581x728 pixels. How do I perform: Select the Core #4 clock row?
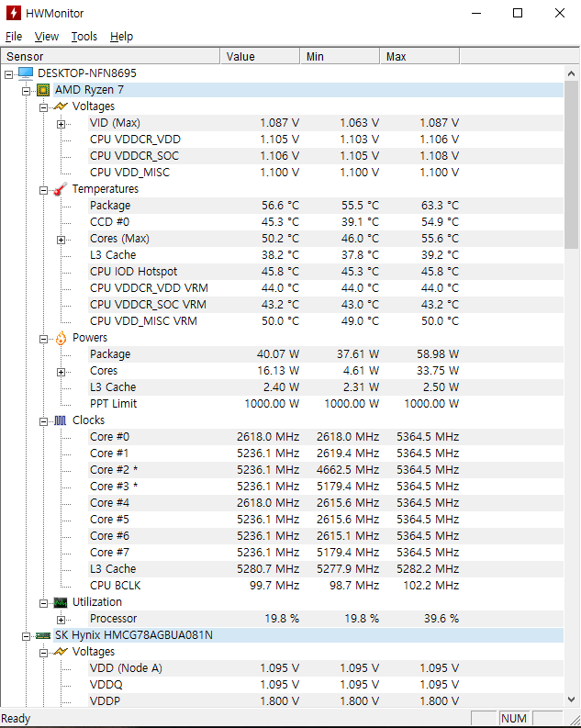(326, 503)
